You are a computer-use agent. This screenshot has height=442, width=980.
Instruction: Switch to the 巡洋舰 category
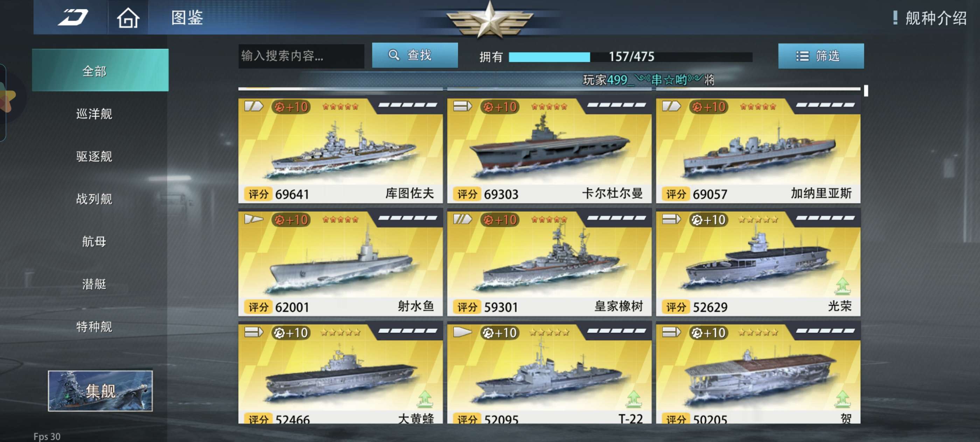[94, 114]
